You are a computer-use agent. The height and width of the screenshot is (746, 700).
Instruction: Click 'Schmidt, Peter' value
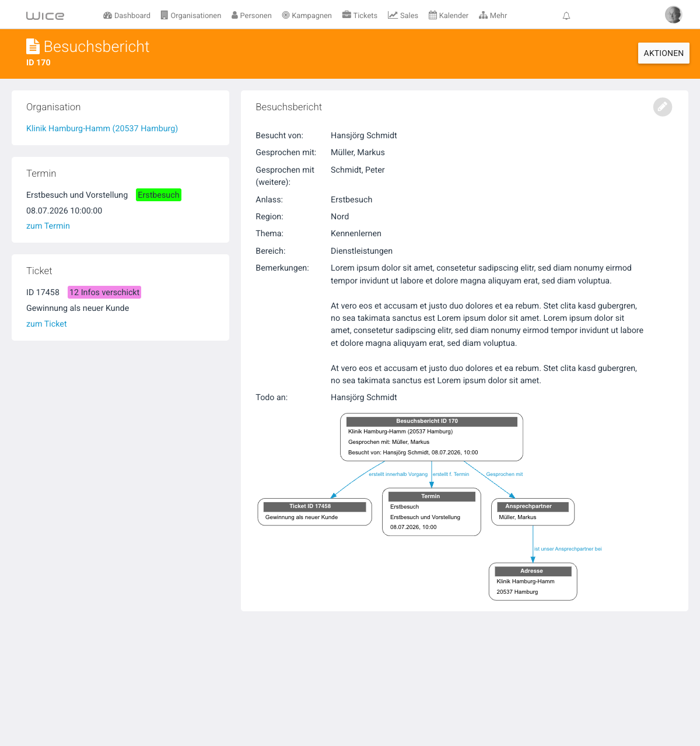[358, 170]
